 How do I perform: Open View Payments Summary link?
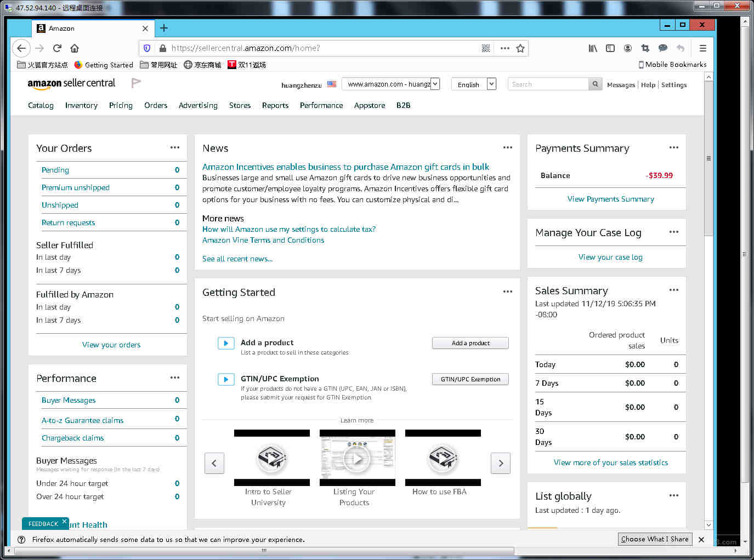pyautogui.click(x=611, y=199)
